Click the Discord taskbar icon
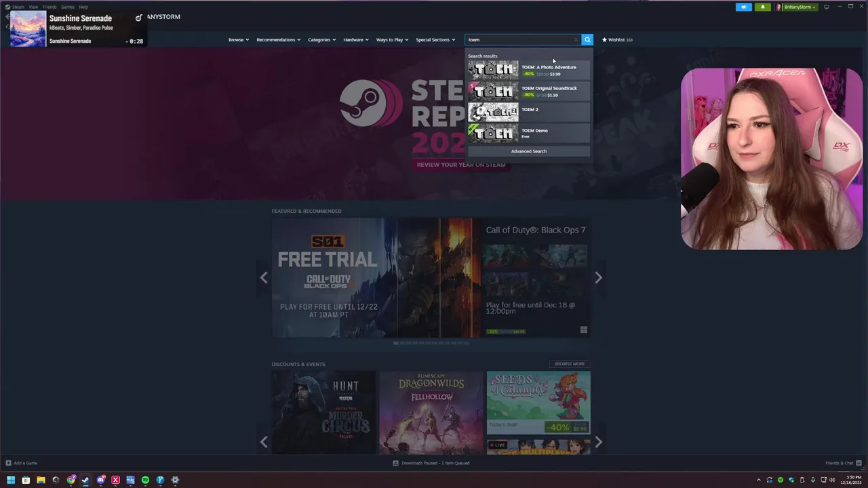 (x=101, y=480)
